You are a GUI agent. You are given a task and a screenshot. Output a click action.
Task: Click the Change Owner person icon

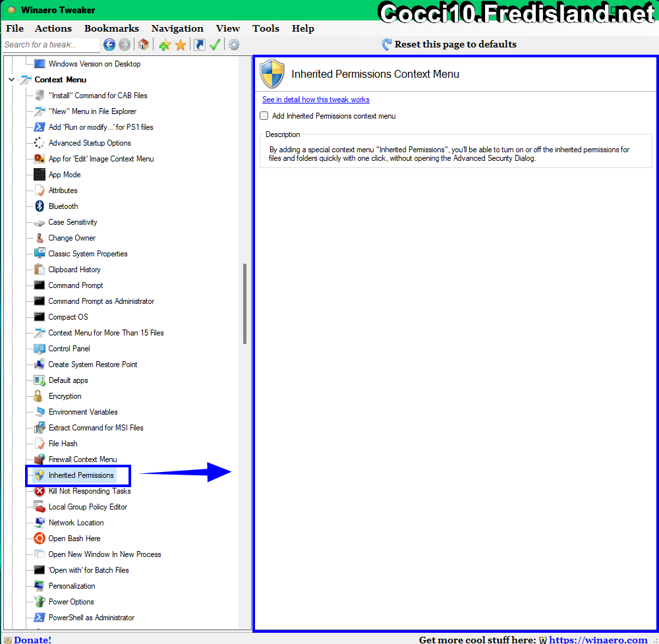click(x=40, y=238)
